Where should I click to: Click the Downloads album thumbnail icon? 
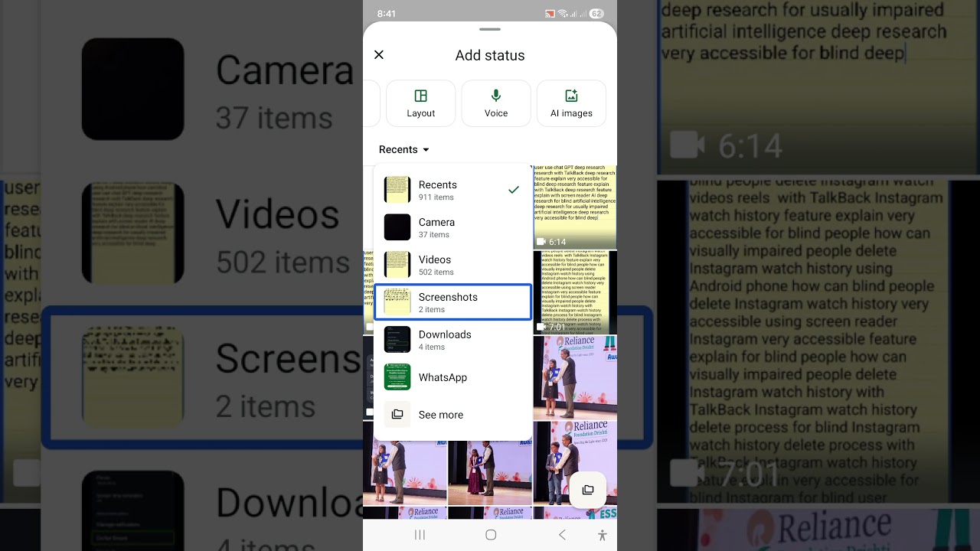pos(397,340)
